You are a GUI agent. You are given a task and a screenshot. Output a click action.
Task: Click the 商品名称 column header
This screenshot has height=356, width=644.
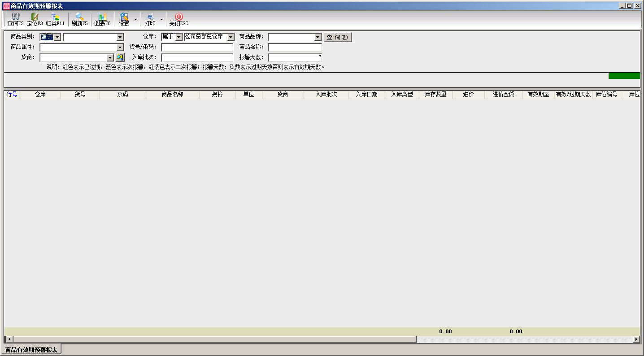pyautogui.click(x=172, y=95)
